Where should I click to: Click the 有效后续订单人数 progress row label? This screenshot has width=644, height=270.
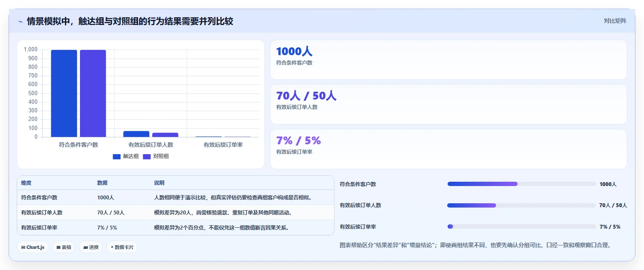[360, 205]
